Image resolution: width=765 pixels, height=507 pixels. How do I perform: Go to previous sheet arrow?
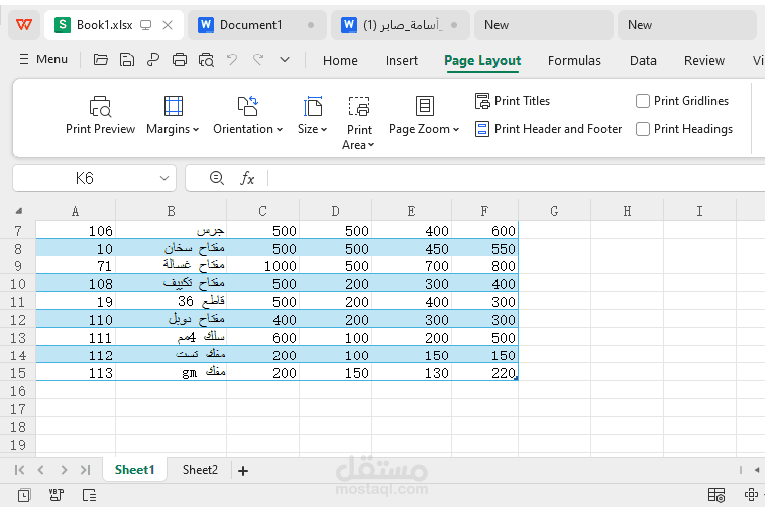tap(40, 470)
